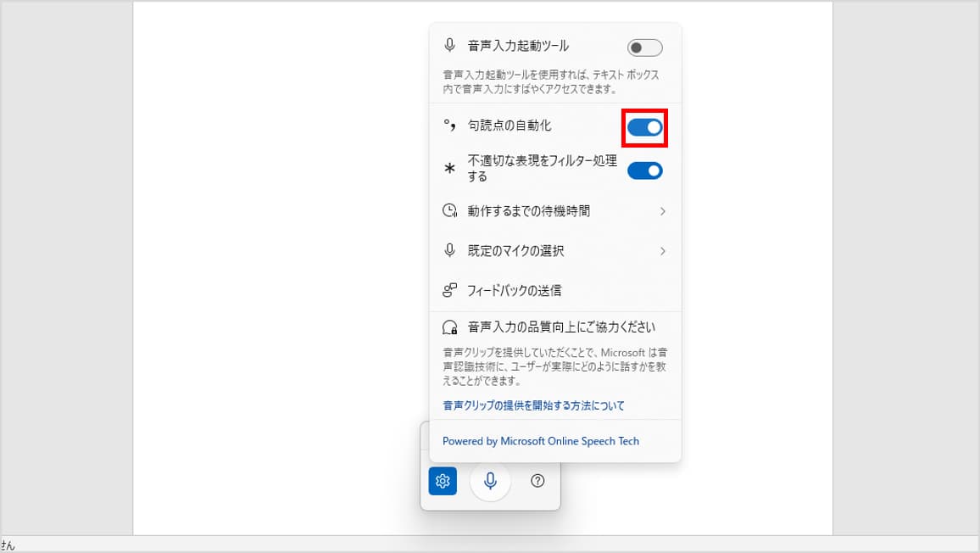Open Powered by Microsoft Online Speech Tech link
The width and height of the screenshot is (980, 553).
pyautogui.click(x=541, y=441)
